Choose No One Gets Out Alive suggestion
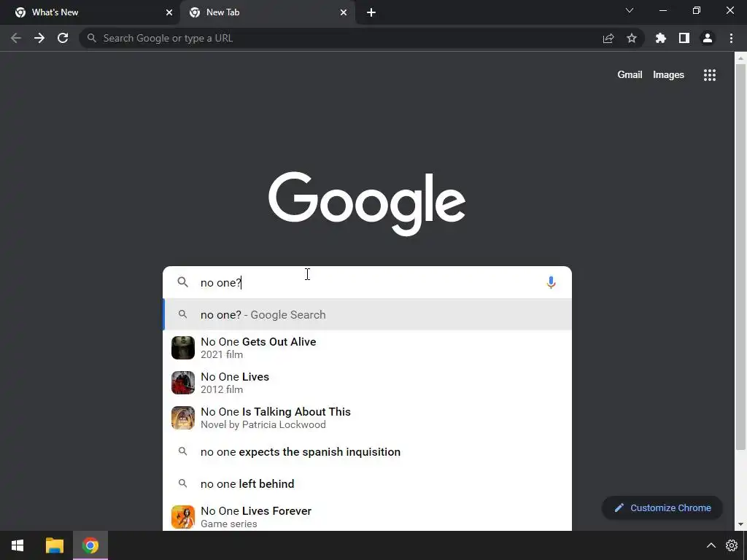Screen dimensions: 747x560 point(367,348)
